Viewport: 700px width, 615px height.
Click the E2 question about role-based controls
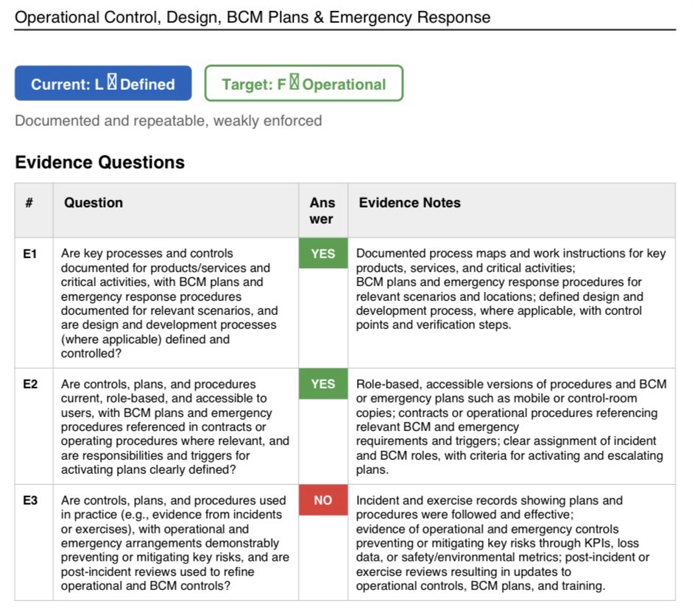(175, 426)
